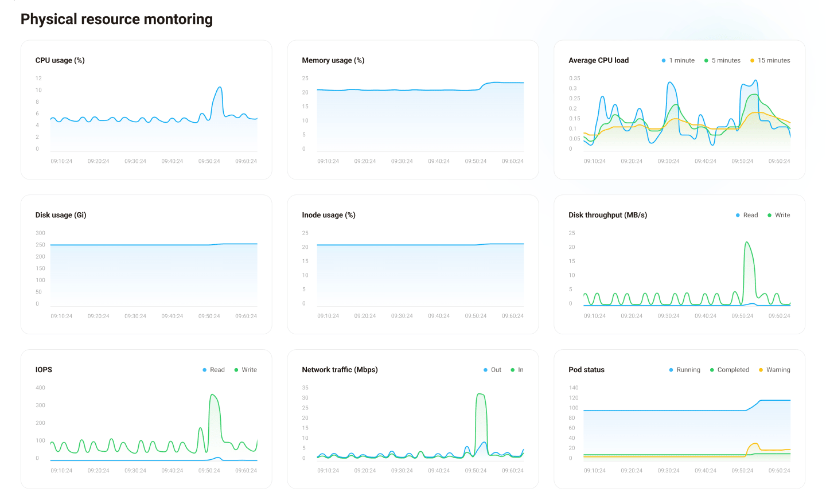
Task: Click the 09:30:24 axis label on Disk usage
Action: [x=135, y=316]
